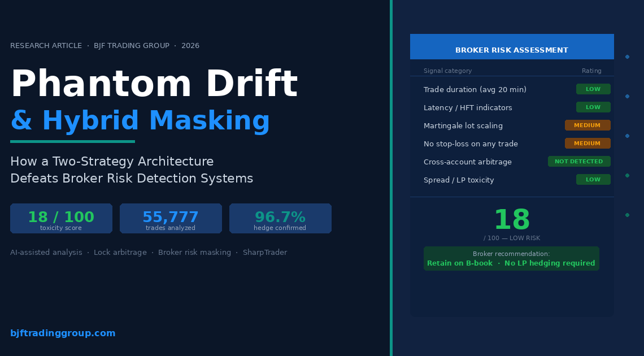Click the Rating column header
Image resolution: width=644 pixels, height=356 pixels.
coord(591,71)
